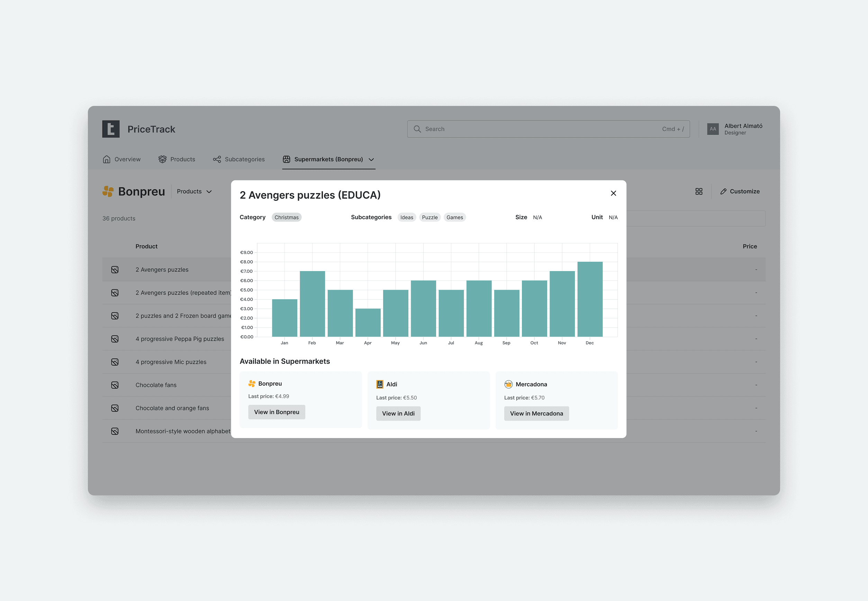Click the Customize button
This screenshot has height=601, width=868.
coord(740,191)
